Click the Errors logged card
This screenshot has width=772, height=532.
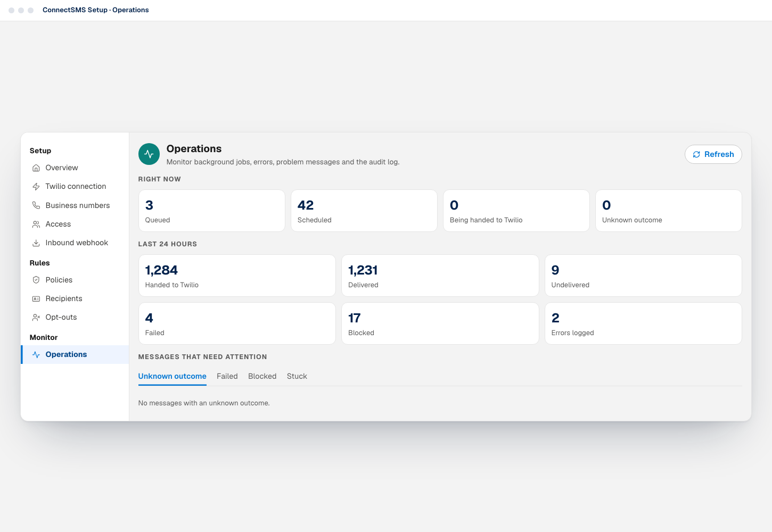tap(643, 323)
